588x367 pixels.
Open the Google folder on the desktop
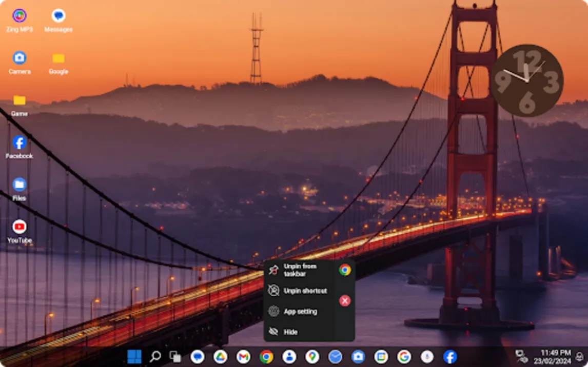tap(58, 63)
